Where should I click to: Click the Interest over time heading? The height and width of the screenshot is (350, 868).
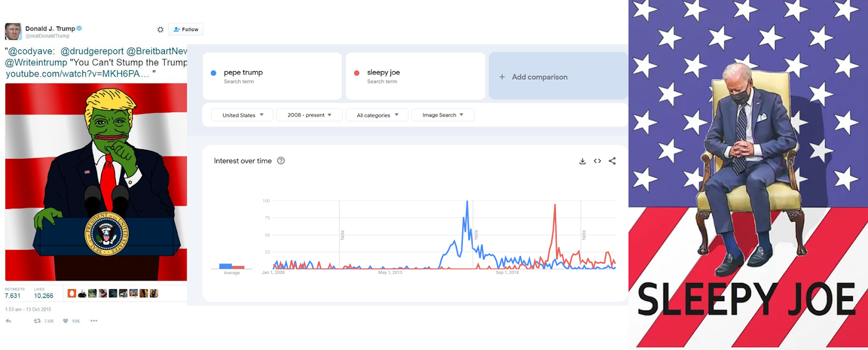[242, 161]
